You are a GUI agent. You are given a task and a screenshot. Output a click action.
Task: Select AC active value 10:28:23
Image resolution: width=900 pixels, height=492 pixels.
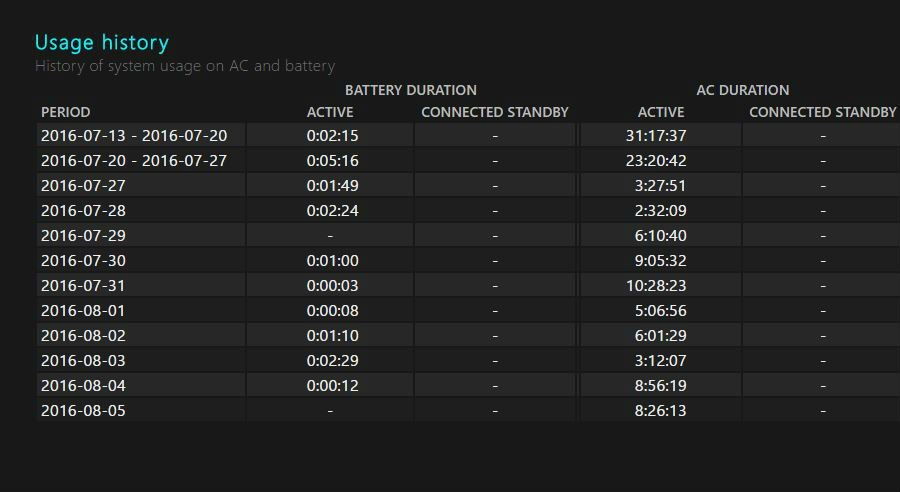[x=656, y=285]
